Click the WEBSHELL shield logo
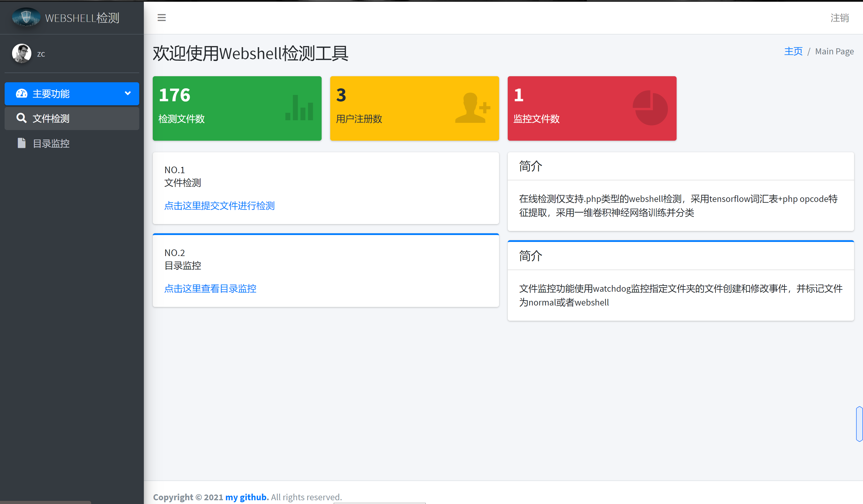Screen dimensions: 863x504 (26, 17)
